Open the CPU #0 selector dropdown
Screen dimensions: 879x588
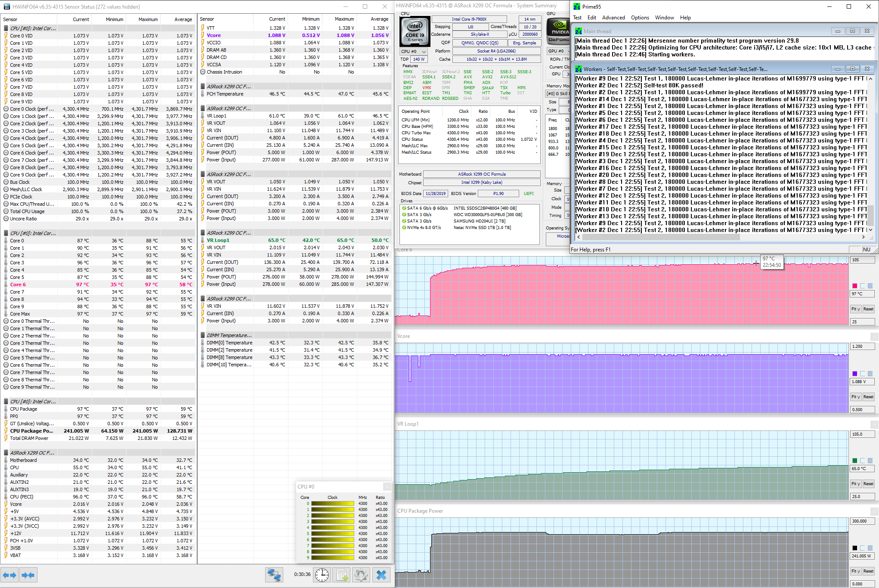[x=414, y=51]
